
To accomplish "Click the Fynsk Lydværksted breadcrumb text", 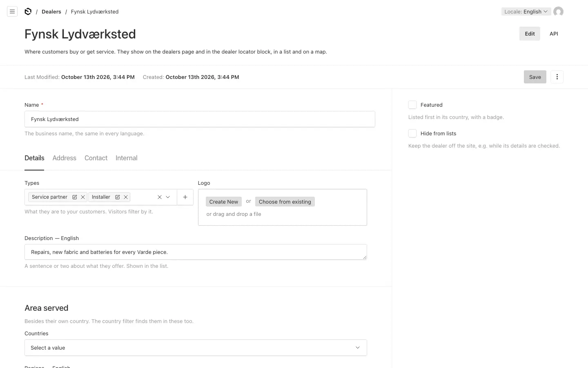I will [95, 11].
